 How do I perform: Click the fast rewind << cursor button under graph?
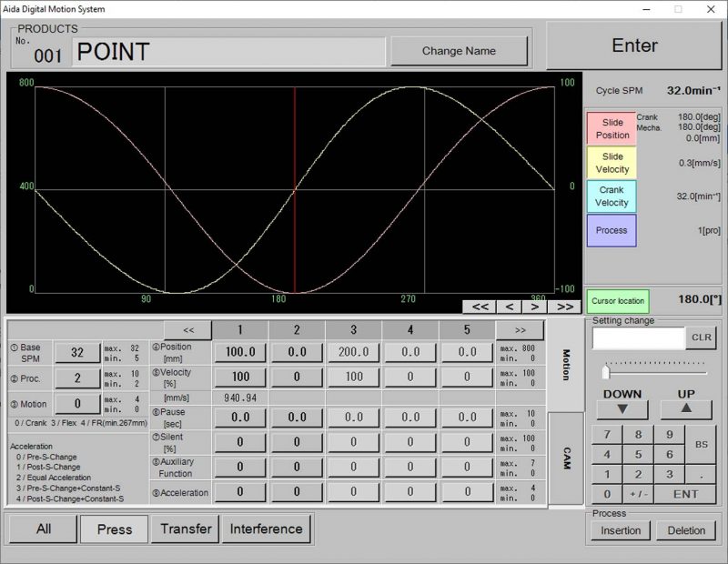[x=480, y=307]
